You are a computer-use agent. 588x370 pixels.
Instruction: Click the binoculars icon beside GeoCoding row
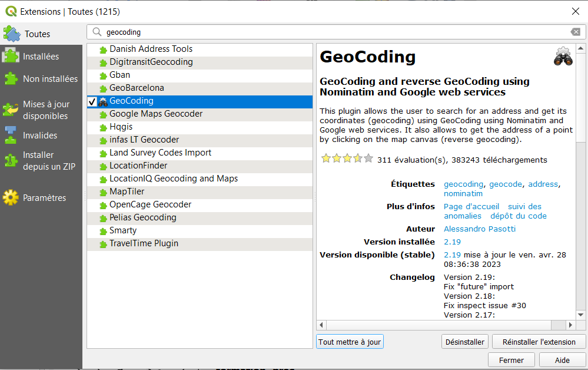point(103,102)
